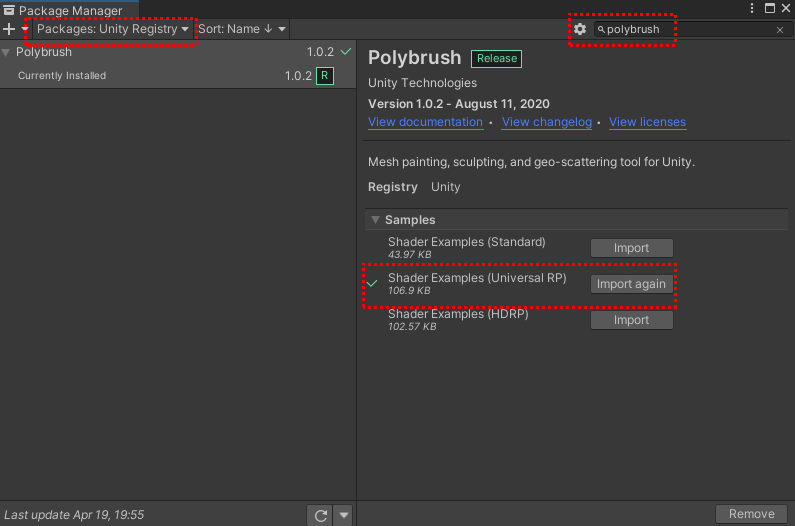Select the Currently Installed version row
The height and width of the screenshot is (526, 795).
(178, 76)
